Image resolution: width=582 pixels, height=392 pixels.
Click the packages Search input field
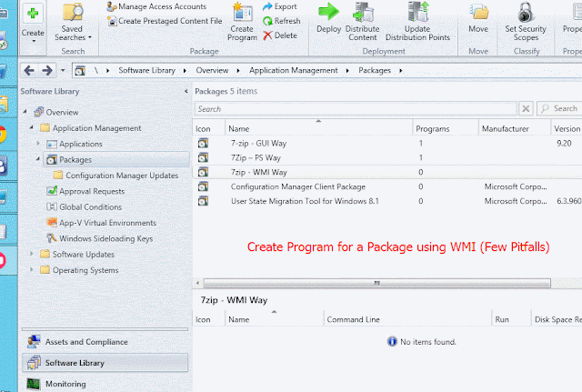point(356,109)
